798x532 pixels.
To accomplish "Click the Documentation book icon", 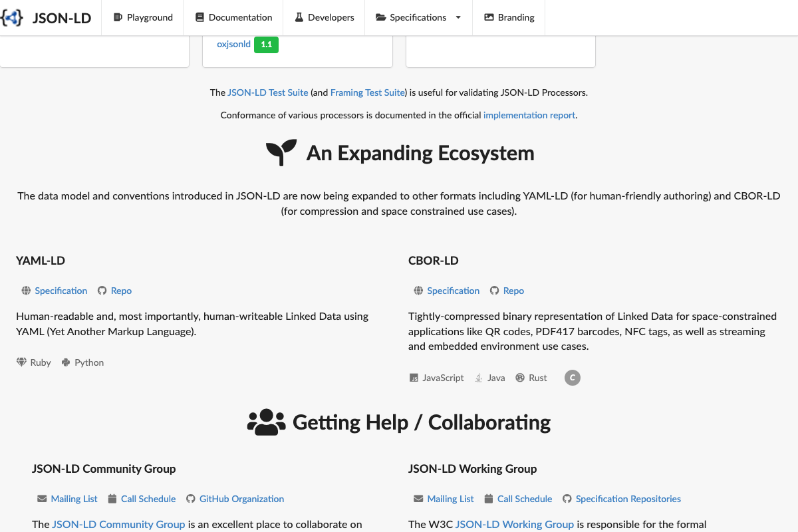I will [199, 17].
